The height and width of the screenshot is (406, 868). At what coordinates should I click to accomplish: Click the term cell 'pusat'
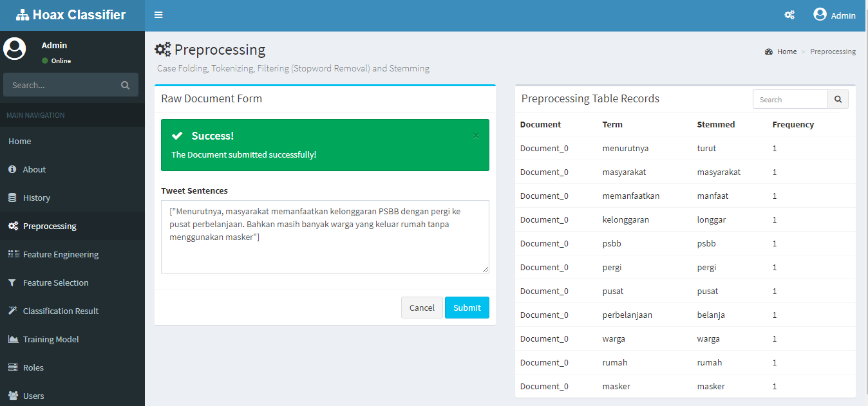(613, 291)
